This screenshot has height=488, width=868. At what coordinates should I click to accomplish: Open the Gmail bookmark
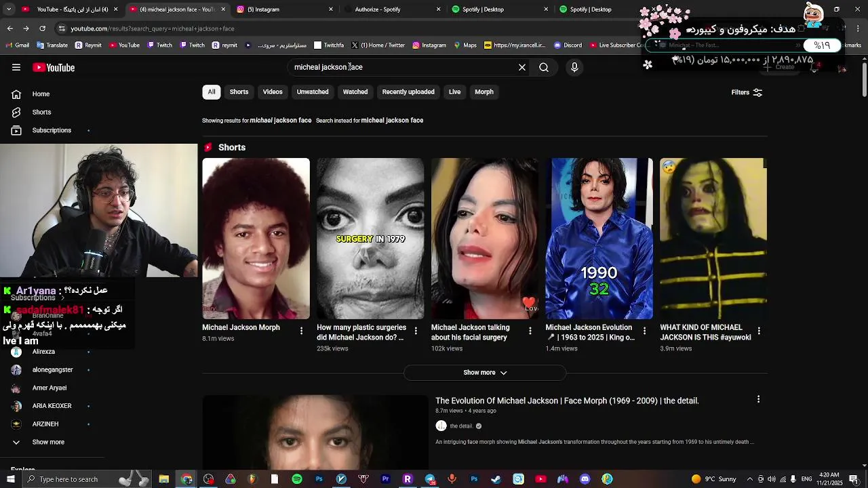17,45
